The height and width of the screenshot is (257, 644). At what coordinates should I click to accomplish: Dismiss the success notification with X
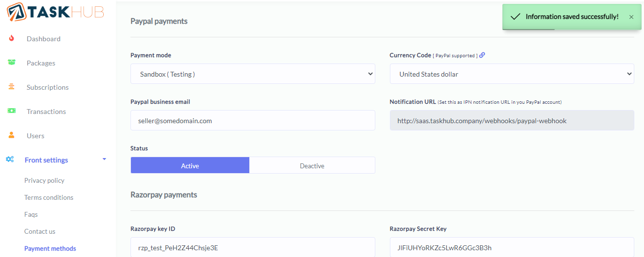pos(631,17)
